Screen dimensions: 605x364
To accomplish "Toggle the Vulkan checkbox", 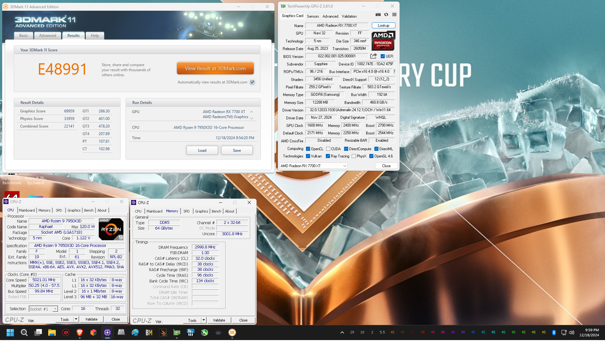I will [x=308, y=156].
